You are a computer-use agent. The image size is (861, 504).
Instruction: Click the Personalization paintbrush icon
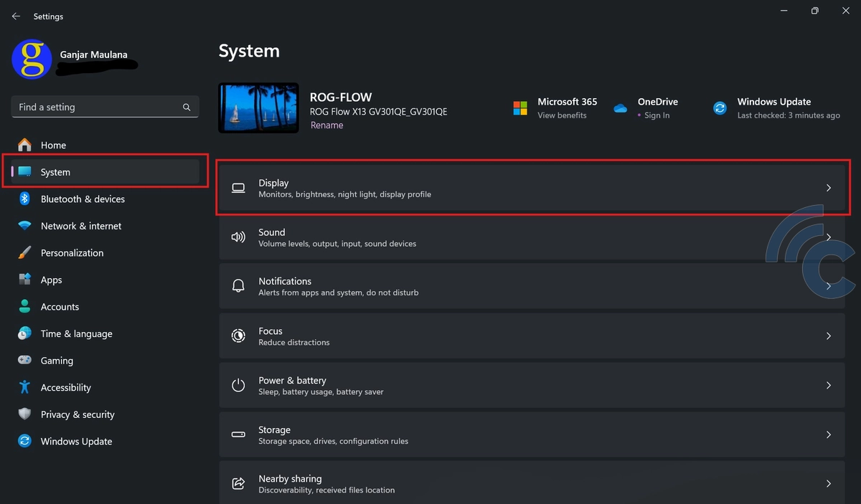pos(25,253)
